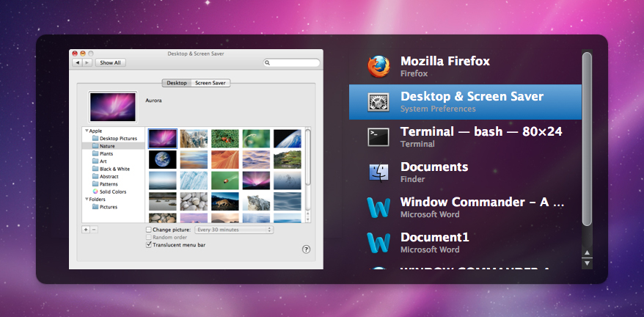
Task: Enable the Change picture checkbox
Action: click(149, 230)
